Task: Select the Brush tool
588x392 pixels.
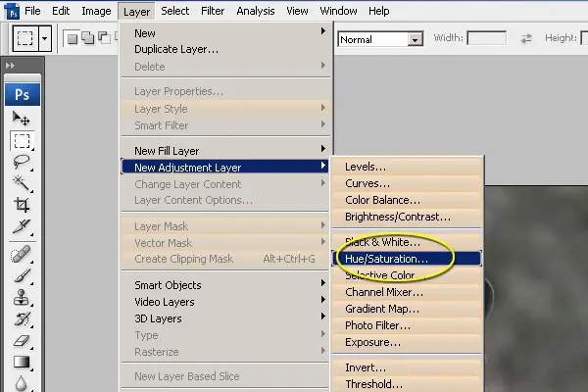Action: click(22, 275)
